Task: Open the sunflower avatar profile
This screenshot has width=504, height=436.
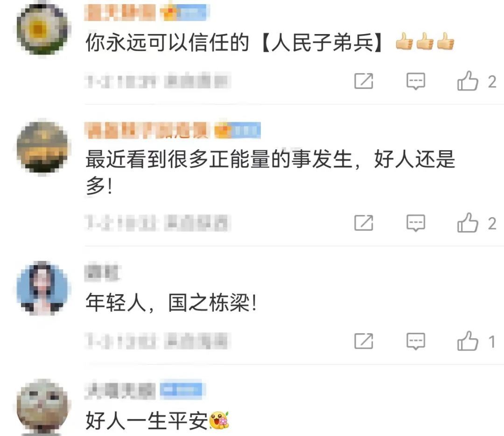Action: click(42, 28)
